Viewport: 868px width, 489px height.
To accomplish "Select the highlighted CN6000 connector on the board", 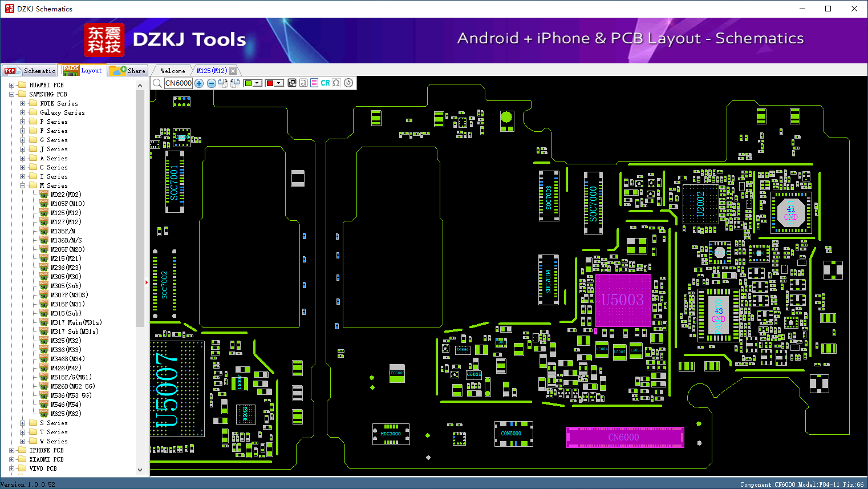I will tap(625, 438).
